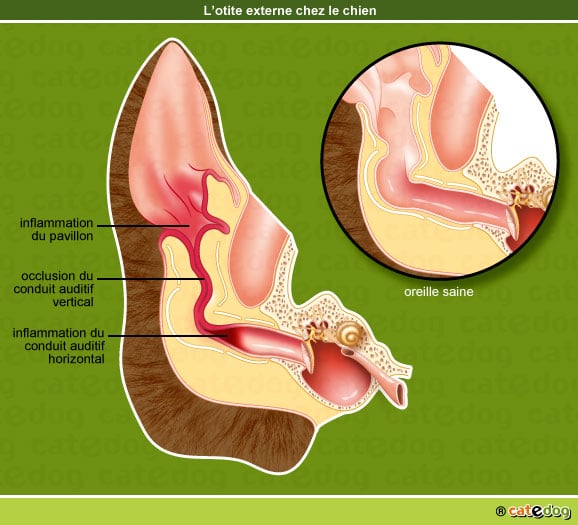Click the registered trademark symbol beside catedog
Image resolution: width=578 pixels, height=525 pixels.
(501, 512)
